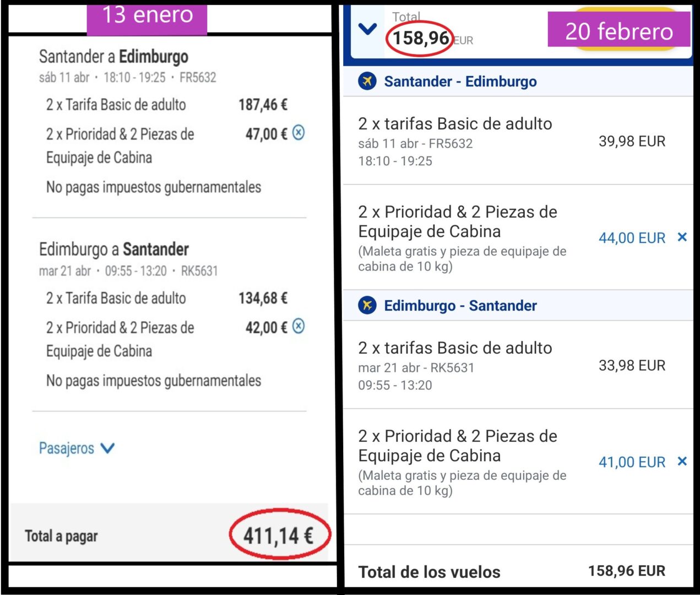Click the 39,98 EUR Basic fare price
700x595 pixels.
632,142
